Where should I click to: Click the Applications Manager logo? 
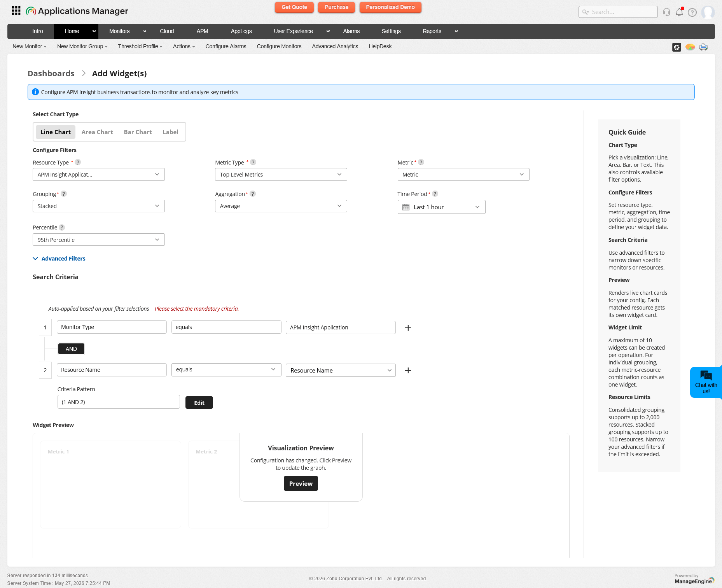77,11
